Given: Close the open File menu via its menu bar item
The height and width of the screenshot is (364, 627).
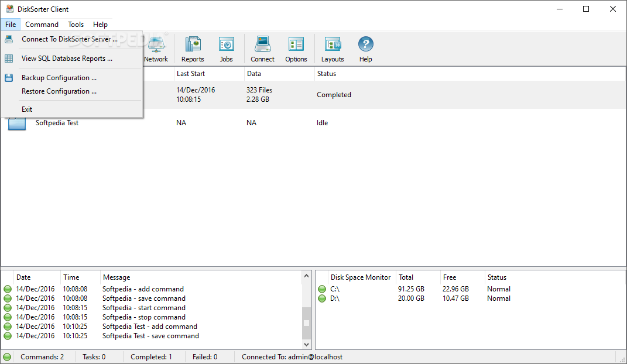Looking at the screenshot, I should tap(11, 25).
